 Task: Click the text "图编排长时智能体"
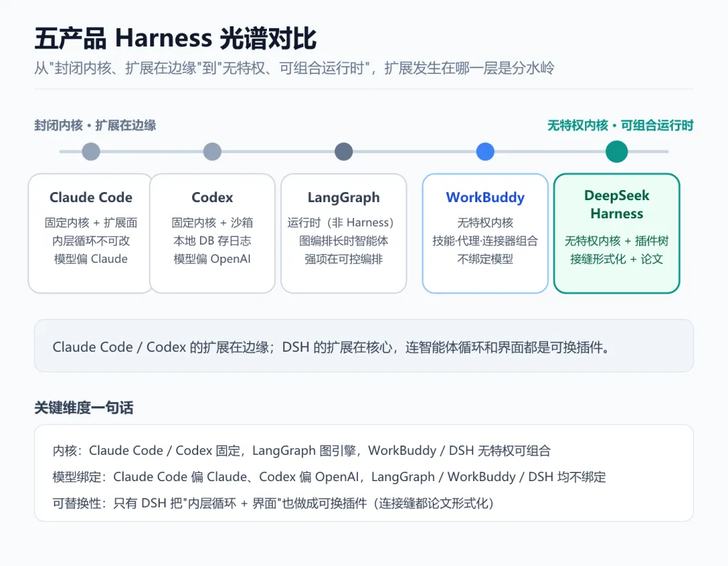point(344,241)
